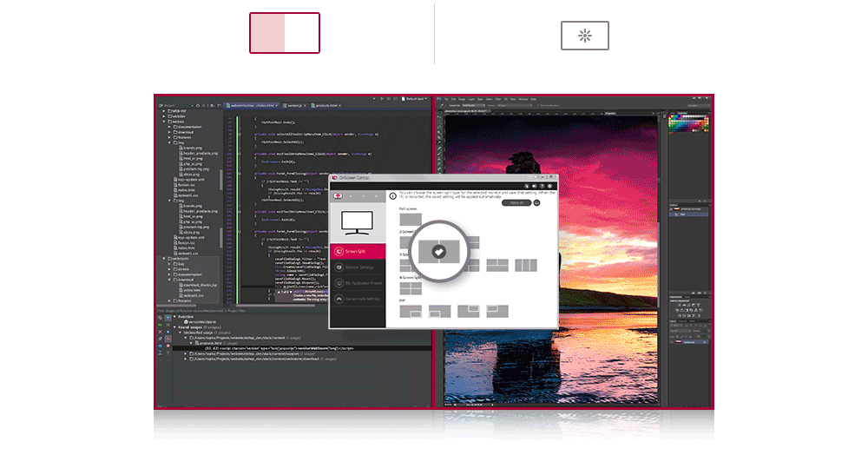
Task: Click the sunset photo canvas in Photoshop
Action: pos(552,259)
